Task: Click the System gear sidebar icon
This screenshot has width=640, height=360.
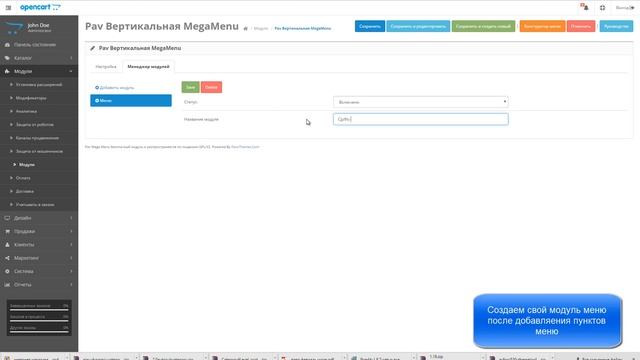Action: click(7, 271)
